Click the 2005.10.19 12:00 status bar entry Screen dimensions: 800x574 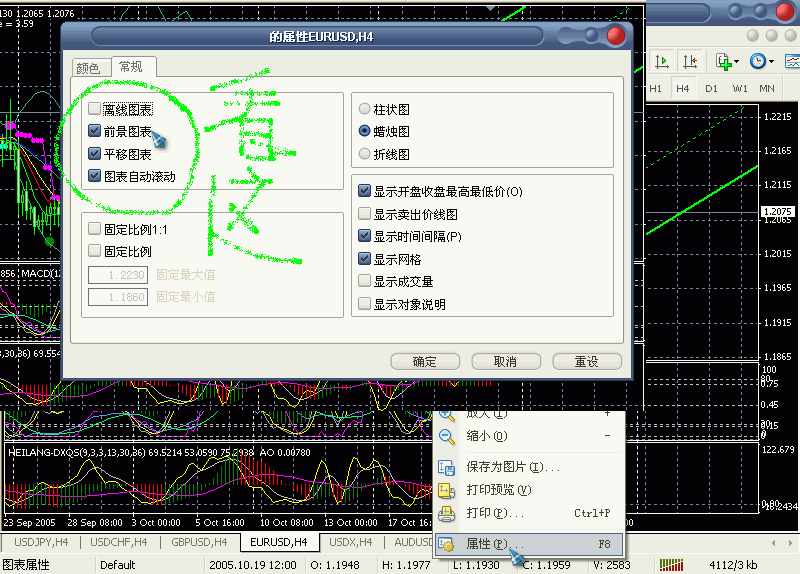pyautogui.click(x=253, y=565)
